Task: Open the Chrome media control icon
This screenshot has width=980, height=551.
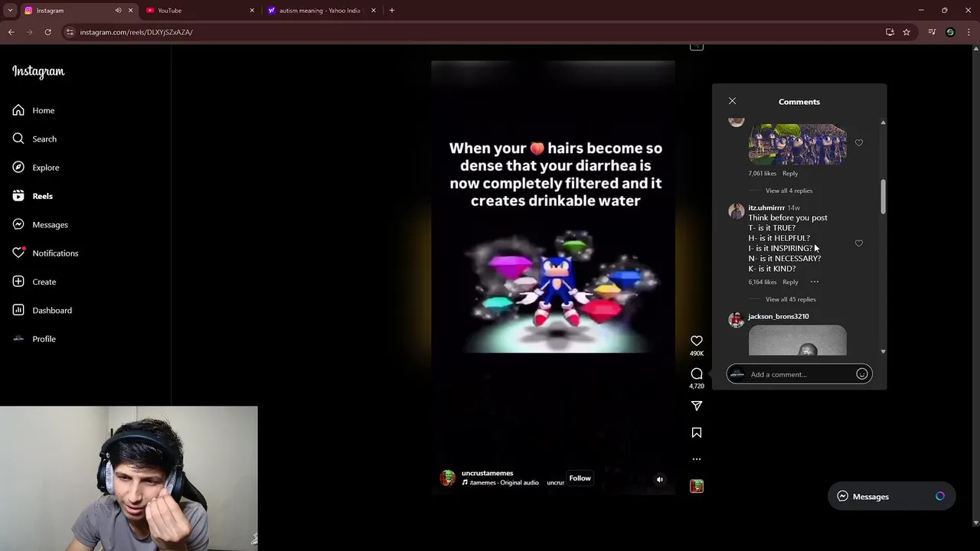Action: 931,32
